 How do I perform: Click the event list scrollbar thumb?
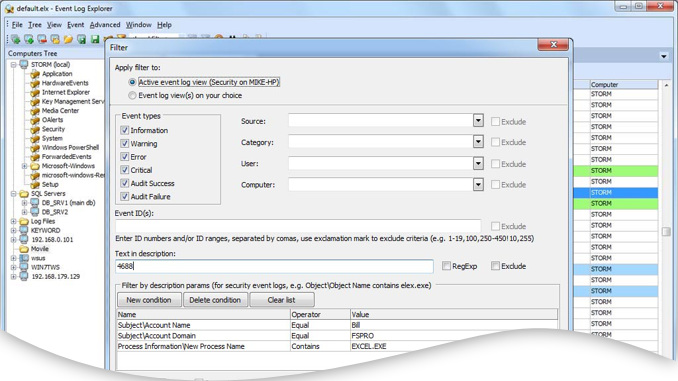(x=666, y=231)
